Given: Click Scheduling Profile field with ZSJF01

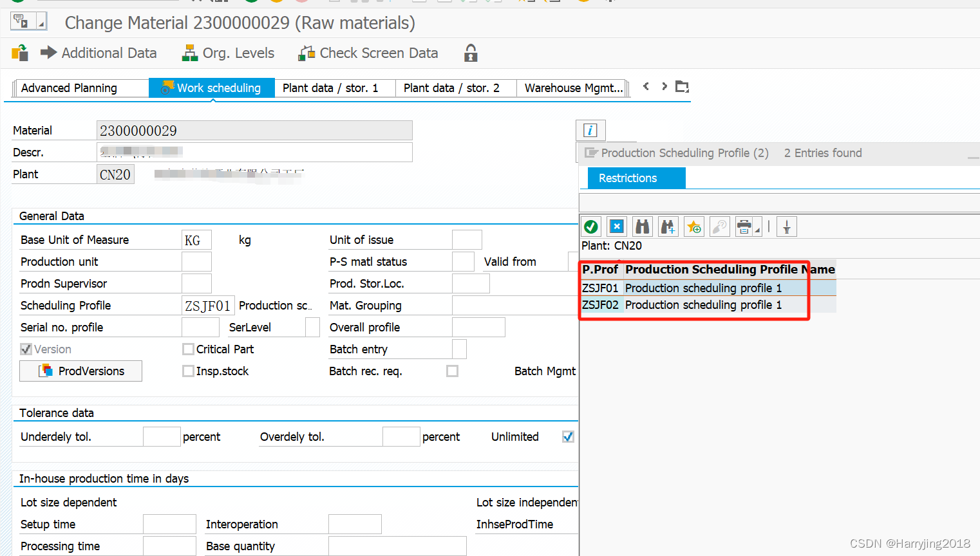Looking at the screenshot, I should 208,306.
